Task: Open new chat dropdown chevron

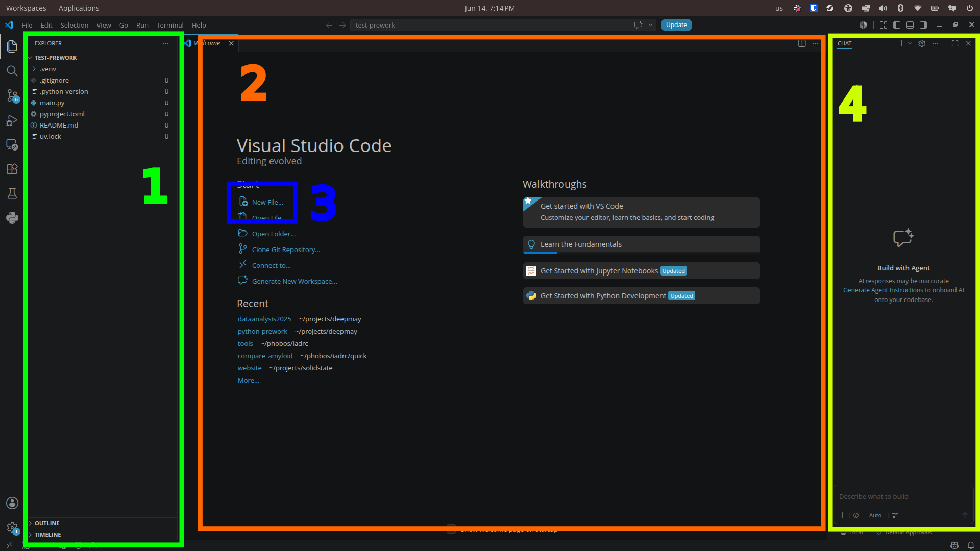Action: [x=910, y=43]
